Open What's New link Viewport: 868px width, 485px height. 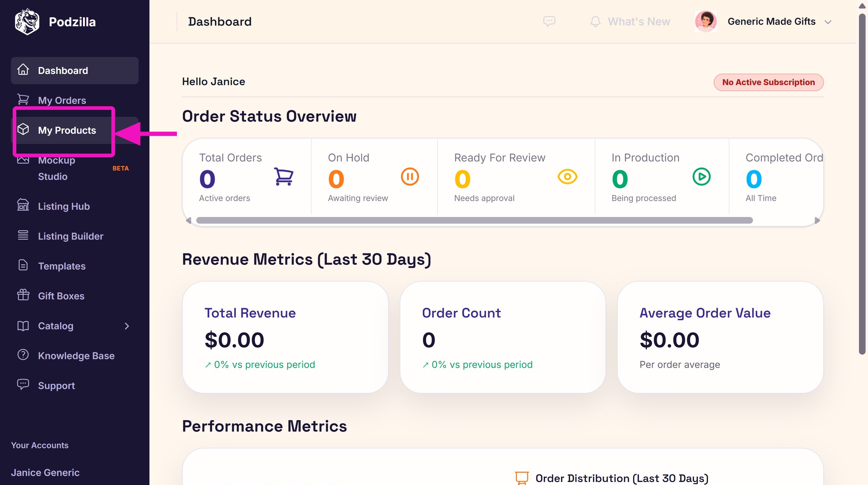tap(639, 21)
